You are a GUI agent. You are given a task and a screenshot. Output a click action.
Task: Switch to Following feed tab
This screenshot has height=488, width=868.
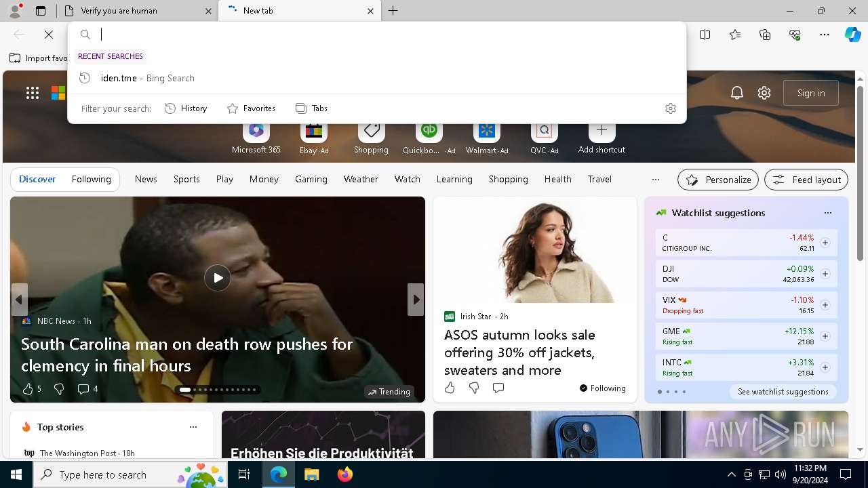(x=91, y=179)
